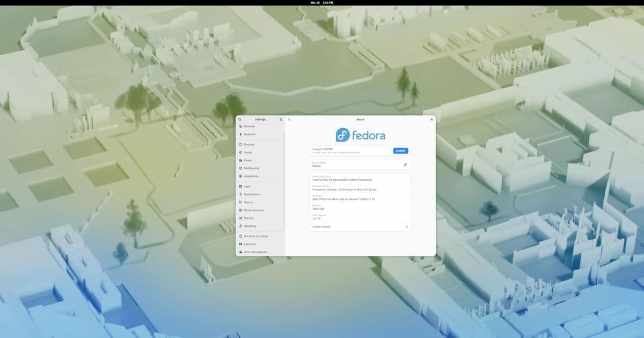
Task: Click the Notifications bell icon
Action: tap(239, 194)
